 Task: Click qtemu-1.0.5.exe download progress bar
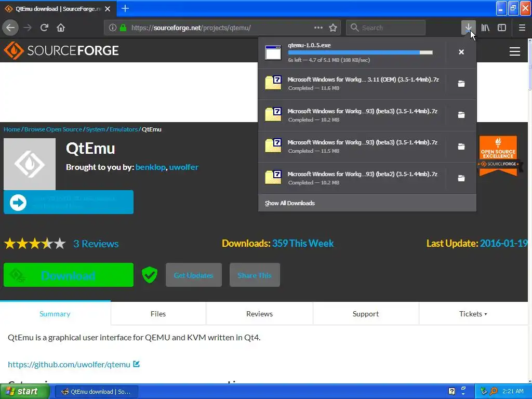point(361,52)
